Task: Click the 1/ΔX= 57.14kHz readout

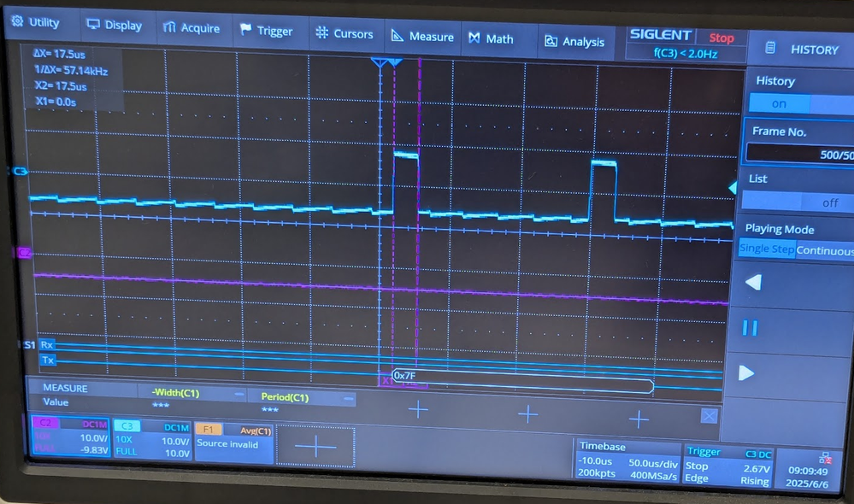Action: coord(70,70)
